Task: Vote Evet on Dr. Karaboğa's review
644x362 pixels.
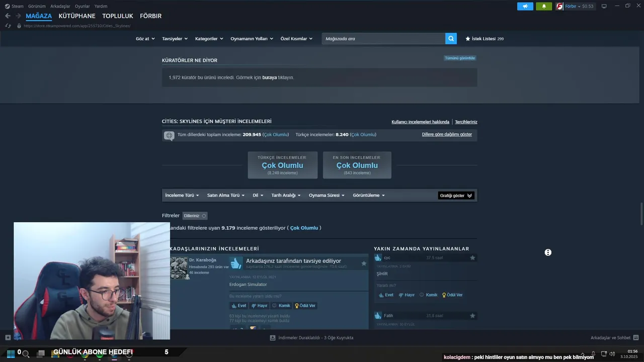Action: point(239,306)
